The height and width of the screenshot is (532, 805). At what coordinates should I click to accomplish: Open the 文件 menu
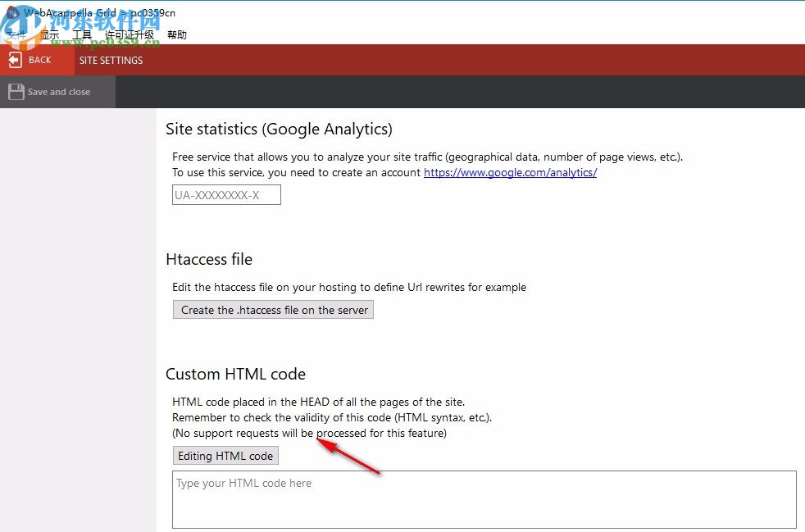[16, 35]
